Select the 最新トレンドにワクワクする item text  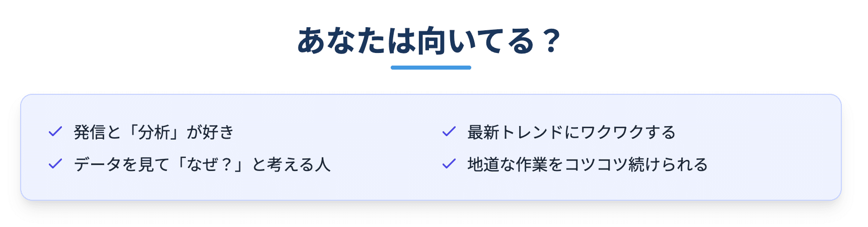click(571, 132)
